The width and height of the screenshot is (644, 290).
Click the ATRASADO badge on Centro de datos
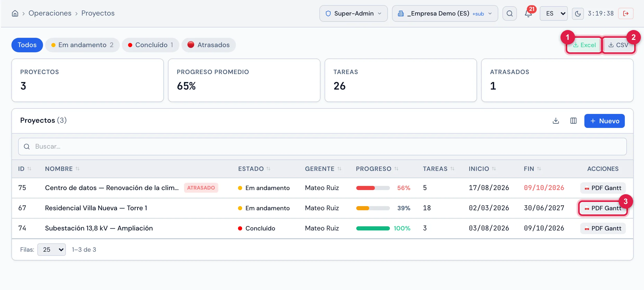click(201, 188)
